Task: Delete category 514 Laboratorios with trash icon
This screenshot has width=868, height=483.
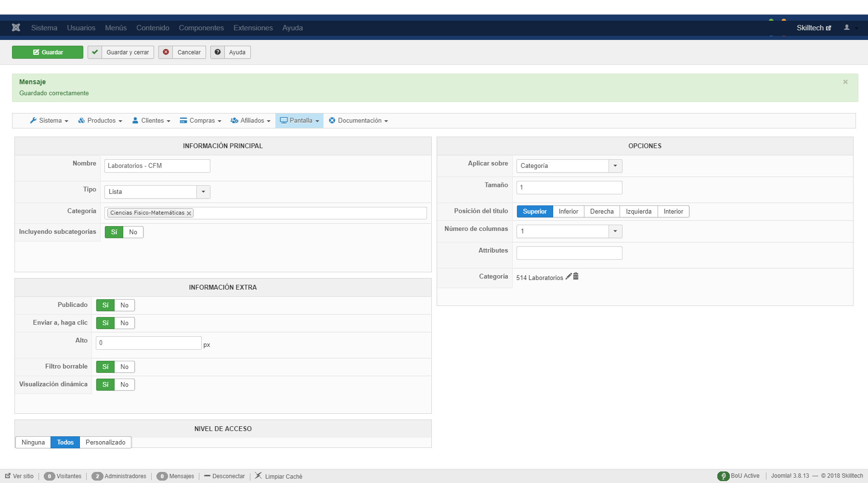Action: click(576, 276)
